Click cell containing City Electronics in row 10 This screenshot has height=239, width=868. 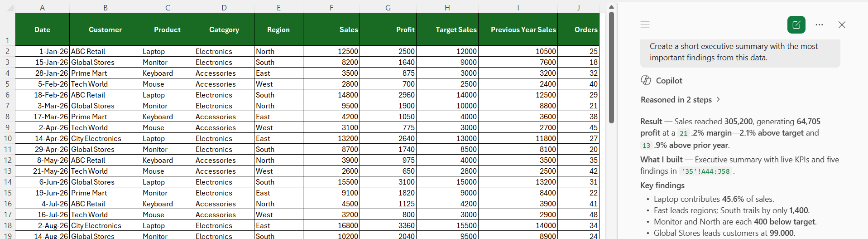pos(106,138)
